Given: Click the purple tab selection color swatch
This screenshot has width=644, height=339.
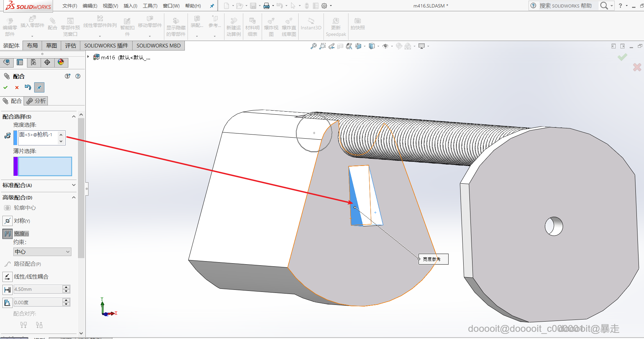Looking at the screenshot, I should tap(15, 166).
